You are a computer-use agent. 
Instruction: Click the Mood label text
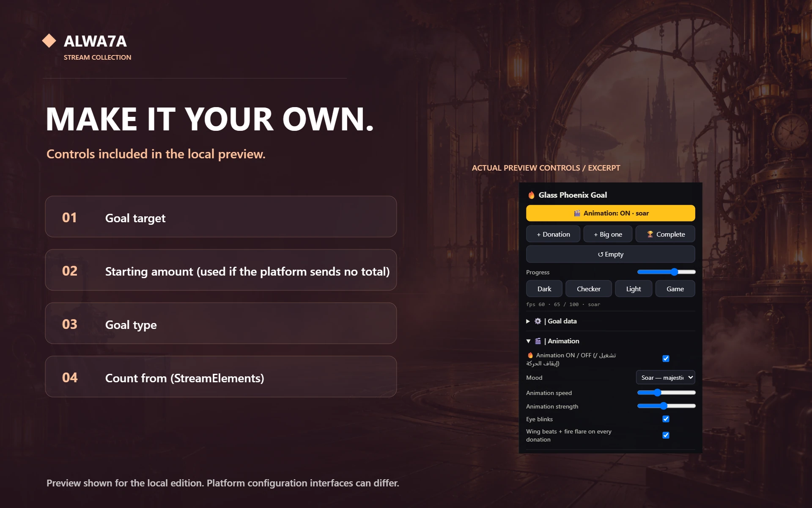coord(534,378)
